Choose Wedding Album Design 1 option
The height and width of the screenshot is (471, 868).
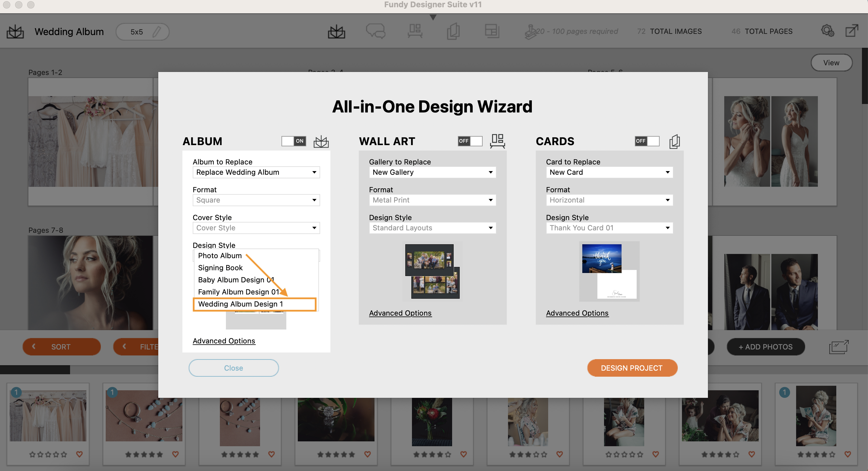[x=255, y=304]
